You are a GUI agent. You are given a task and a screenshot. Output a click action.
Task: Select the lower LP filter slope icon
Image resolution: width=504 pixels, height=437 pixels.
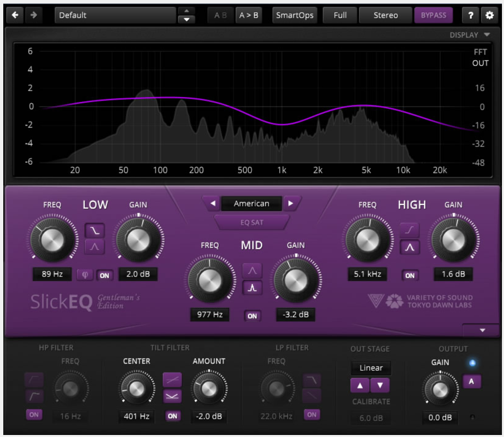click(x=312, y=396)
